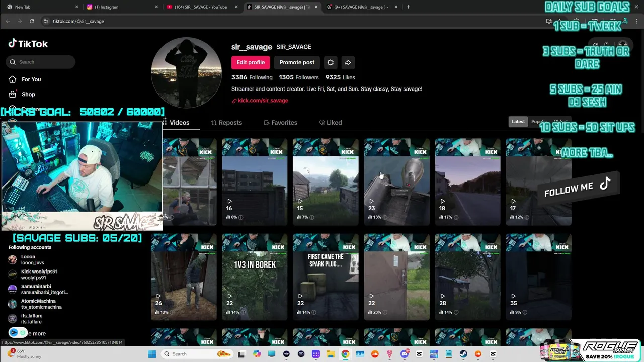Open the TikTok Shop section
Viewport: 644px width, 362px height.
coord(22,94)
